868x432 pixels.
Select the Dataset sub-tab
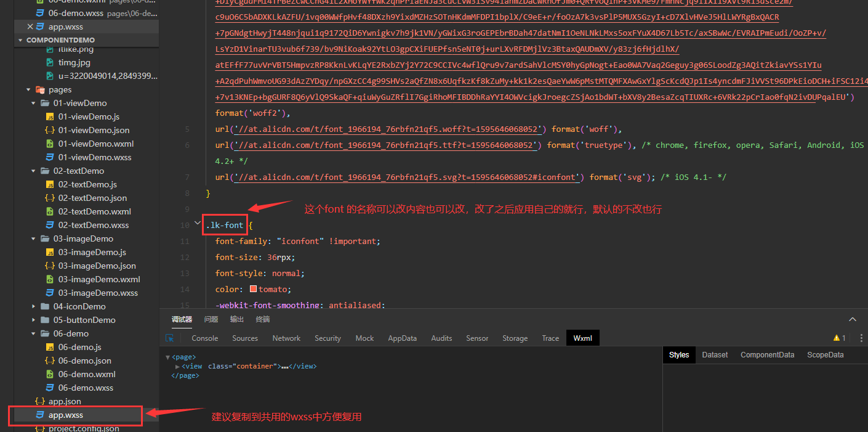click(x=715, y=354)
